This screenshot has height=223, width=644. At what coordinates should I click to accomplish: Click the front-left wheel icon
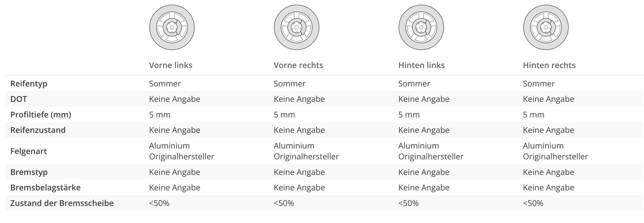pyautogui.click(x=172, y=27)
